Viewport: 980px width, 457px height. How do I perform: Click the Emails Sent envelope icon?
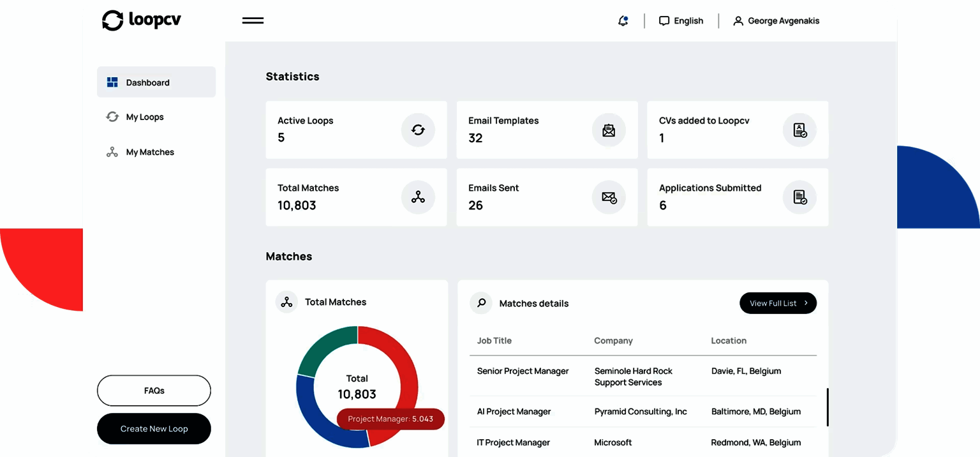[x=609, y=198]
